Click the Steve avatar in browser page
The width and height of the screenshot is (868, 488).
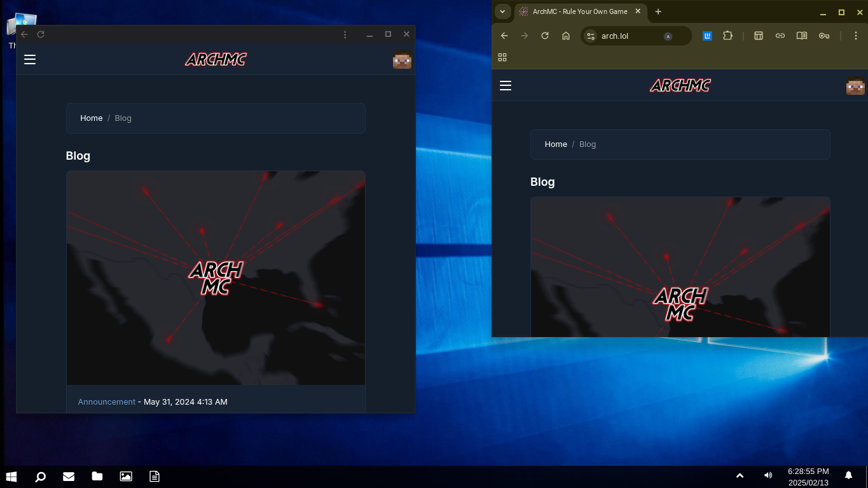pyautogui.click(x=855, y=86)
